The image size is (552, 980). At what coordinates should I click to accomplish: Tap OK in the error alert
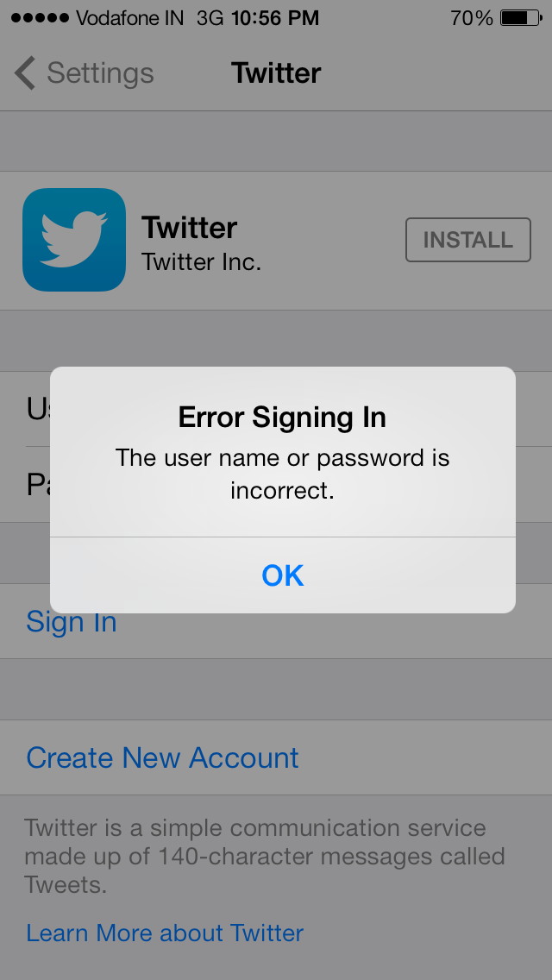(x=283, y=575)
